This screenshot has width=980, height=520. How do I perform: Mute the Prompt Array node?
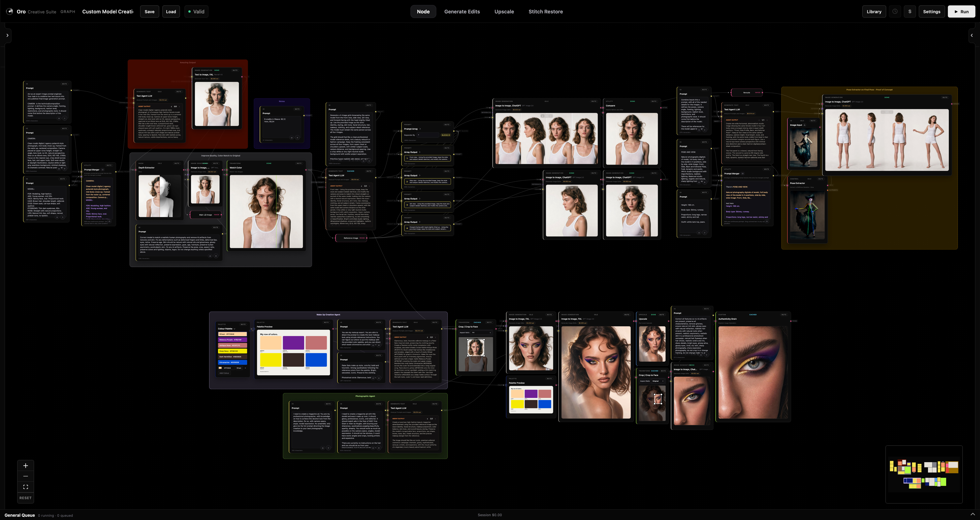pyautogui.click(x=447, y=124)
